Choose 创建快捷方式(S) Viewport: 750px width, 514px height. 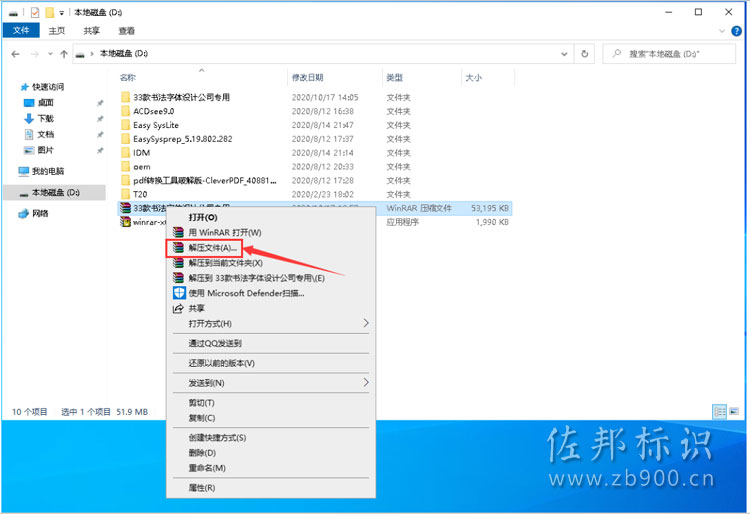point(271,438)
